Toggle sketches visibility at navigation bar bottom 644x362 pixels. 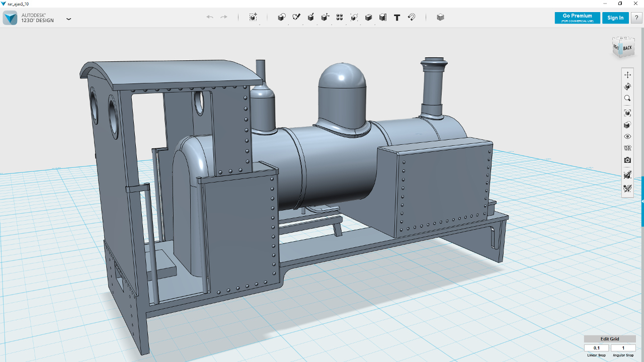(627, 189)
